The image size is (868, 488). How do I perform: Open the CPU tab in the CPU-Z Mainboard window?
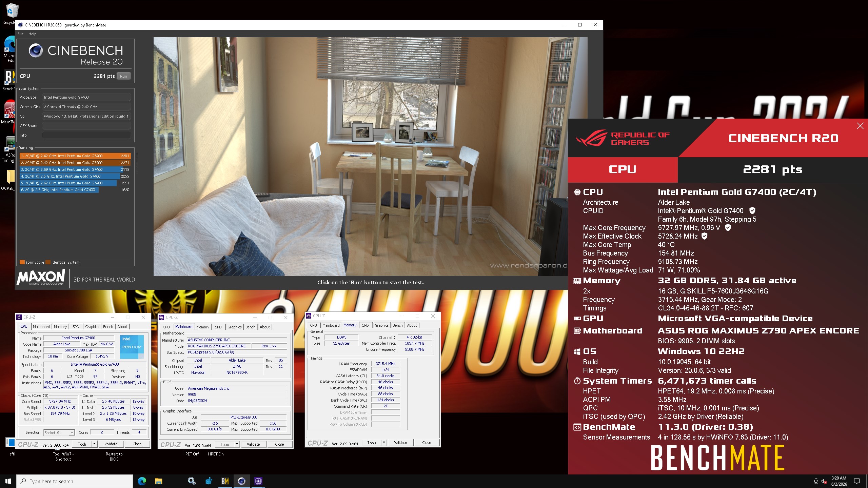(166, 327)
